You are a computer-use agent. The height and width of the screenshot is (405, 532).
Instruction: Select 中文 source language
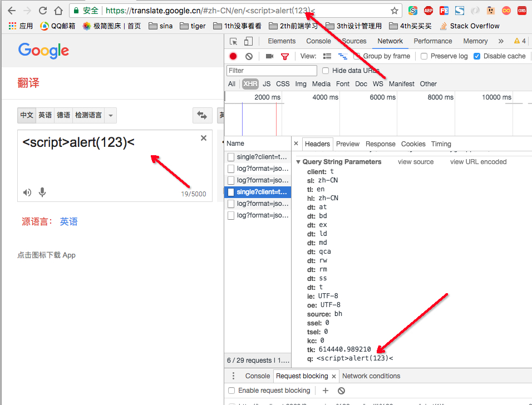(27, 115)
